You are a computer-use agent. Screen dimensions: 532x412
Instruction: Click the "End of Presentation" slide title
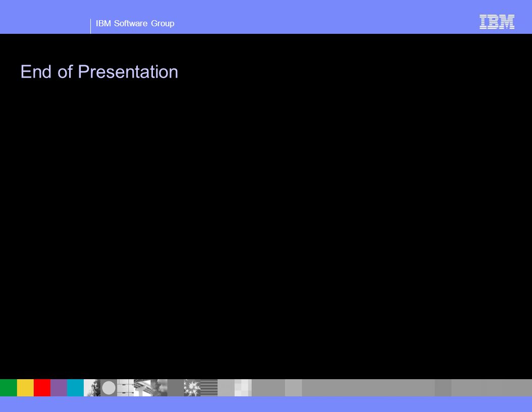(99, 72)
